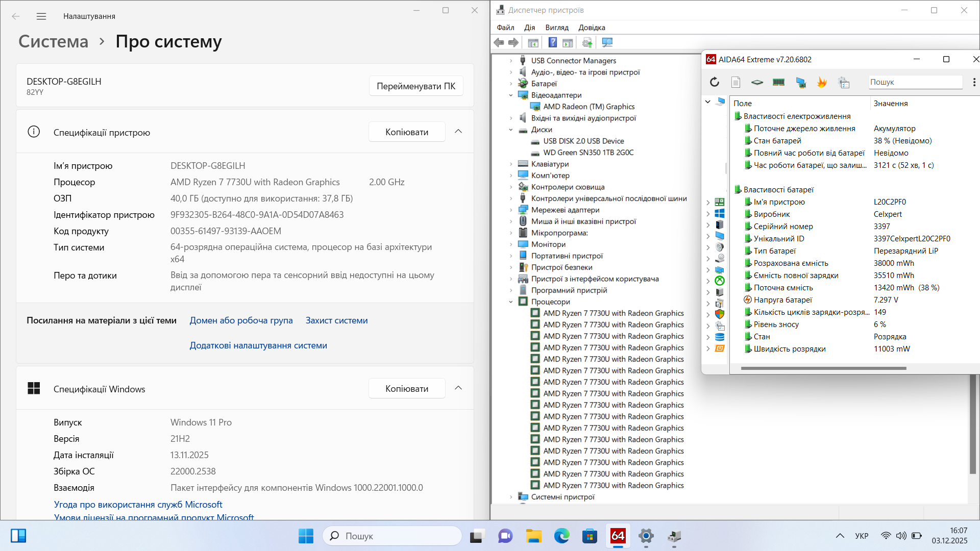Open Settings hamburger navigation menu
Viewport: 980px width, 551px height.
[x=41, y=16]
